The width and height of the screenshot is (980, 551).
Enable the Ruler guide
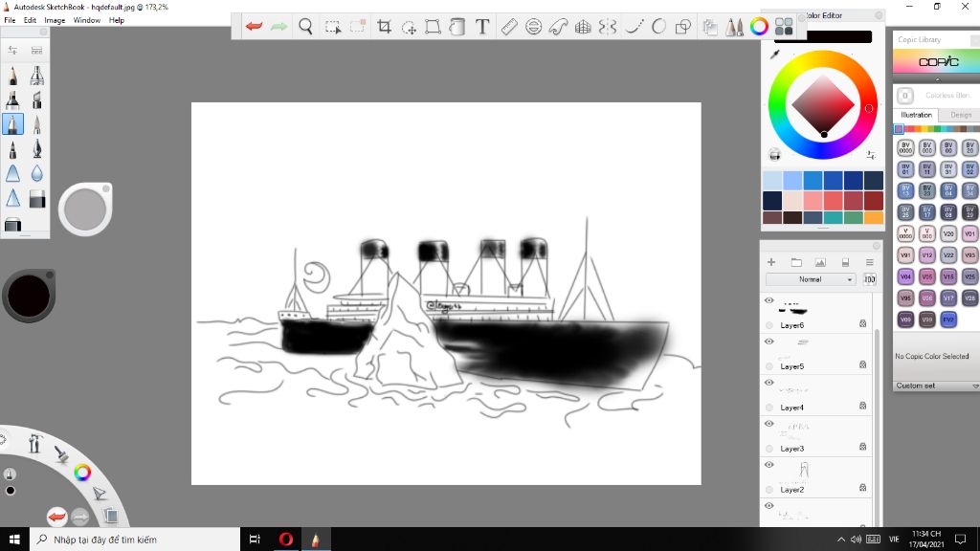coord(509,26)
